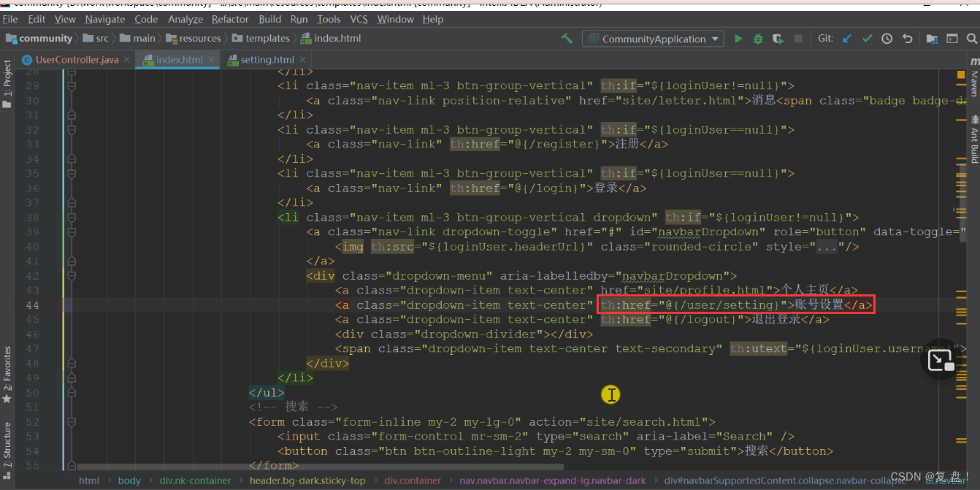Show Git history clock icon
The width and height of the screenshot is (980, 490).
887,39
